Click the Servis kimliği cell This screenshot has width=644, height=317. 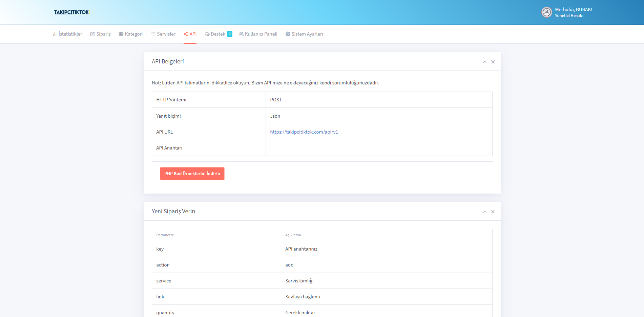pyautogui.click(x=387, y=281)
